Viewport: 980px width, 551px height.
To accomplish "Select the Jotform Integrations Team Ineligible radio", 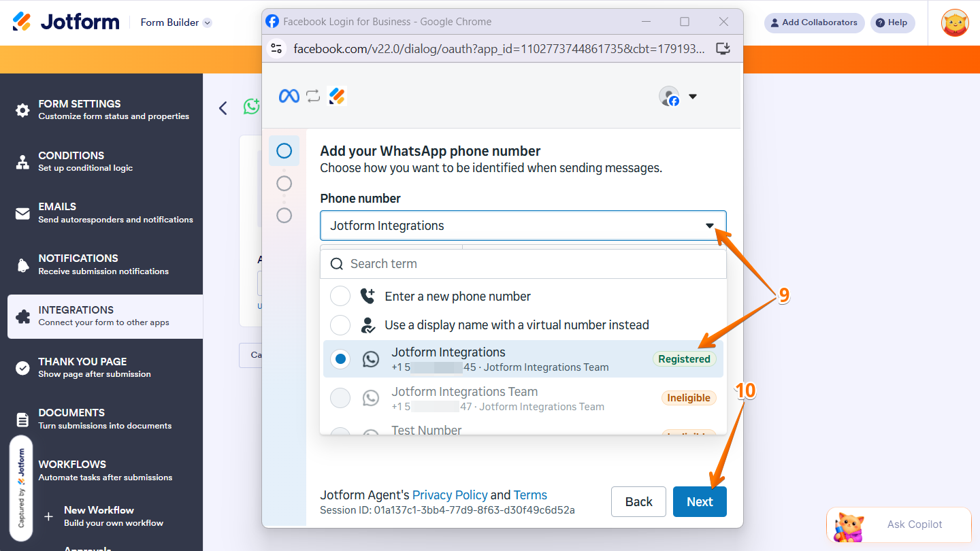I will [x=340, y=398].
